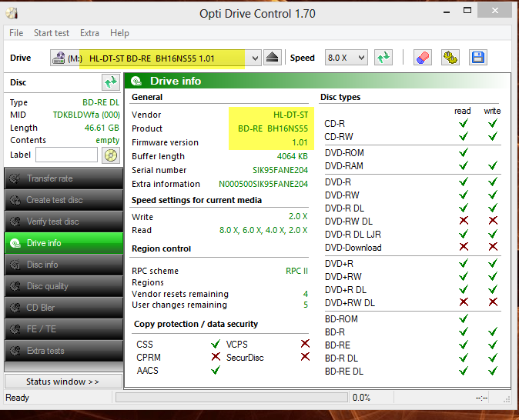Click the DVD-RW DL disc type label
The image size is (519, 420).
click(349, 222)
